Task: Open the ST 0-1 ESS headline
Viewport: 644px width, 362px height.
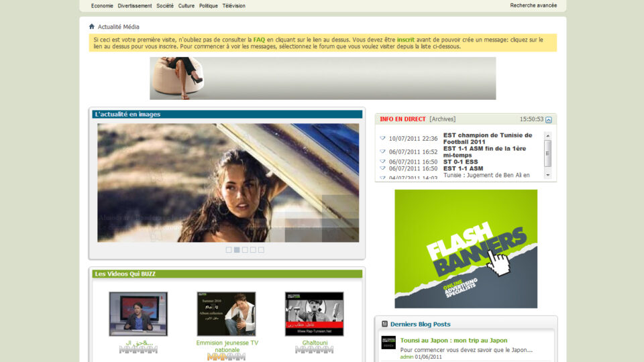Action: point(460,162)
